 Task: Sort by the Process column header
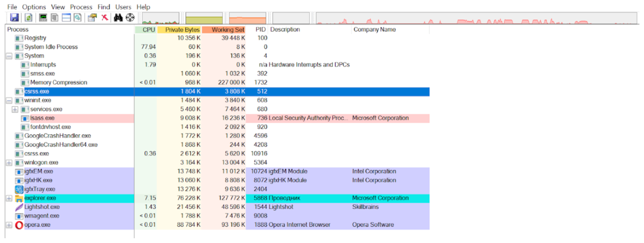tap(70, 30)
